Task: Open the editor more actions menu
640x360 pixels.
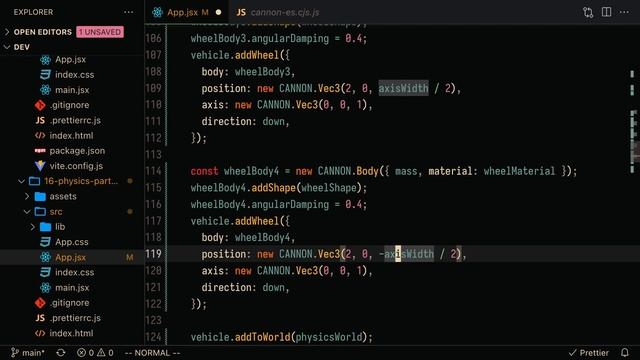Action: [624, 12]
